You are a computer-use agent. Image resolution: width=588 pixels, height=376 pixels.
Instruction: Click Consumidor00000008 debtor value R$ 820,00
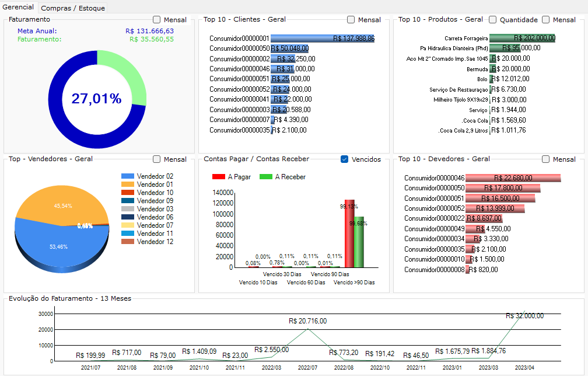point(484,270)
